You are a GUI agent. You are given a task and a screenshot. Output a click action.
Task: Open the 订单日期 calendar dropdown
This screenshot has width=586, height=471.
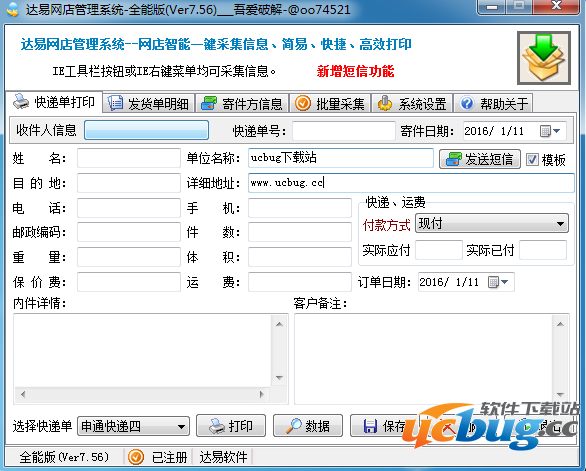click(x=498, y=282)
